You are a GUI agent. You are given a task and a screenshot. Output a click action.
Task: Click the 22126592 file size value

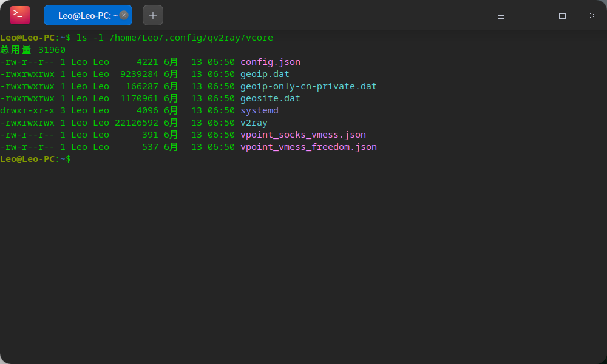point(137,123)
